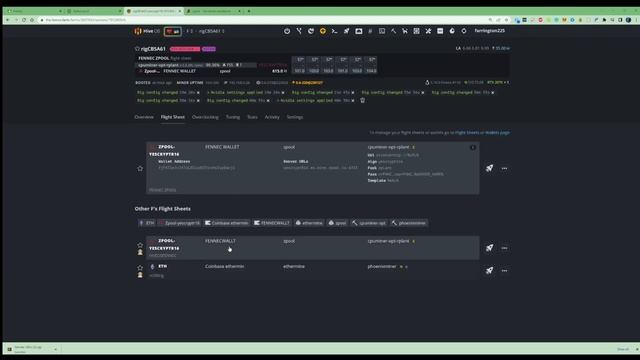This screenshot has height=360, width=640.
Task: Click the Wallet Address label in active card
Action: point(174,162)
